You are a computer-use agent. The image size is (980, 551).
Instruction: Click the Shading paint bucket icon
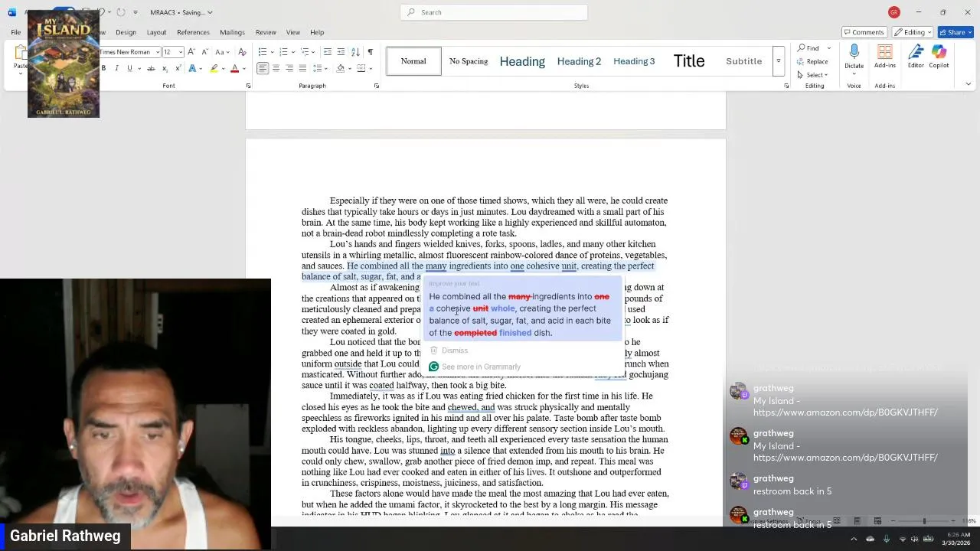339,68
